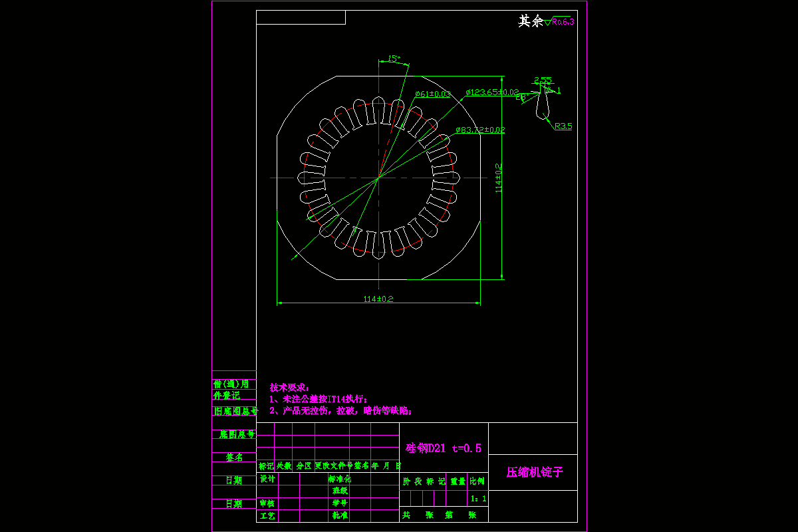Click the center of the stator lamination drawing
Viewport: 798px width, 532px height.
click(378, 178)
